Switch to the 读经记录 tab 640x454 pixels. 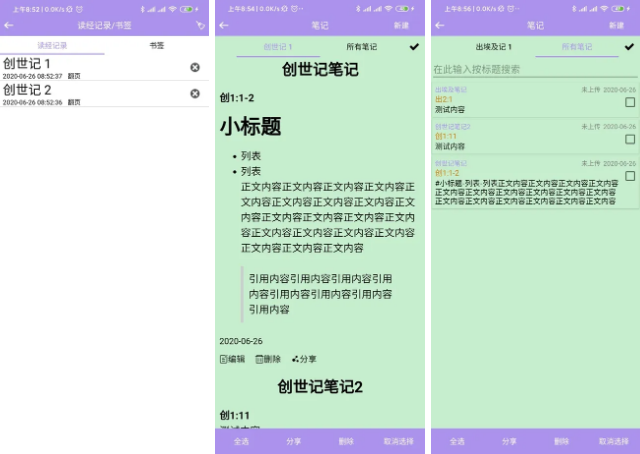(52, 46)
